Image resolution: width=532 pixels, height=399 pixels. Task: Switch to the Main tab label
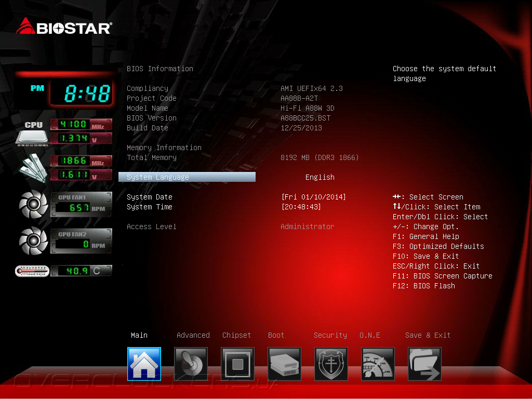point(139,335)
